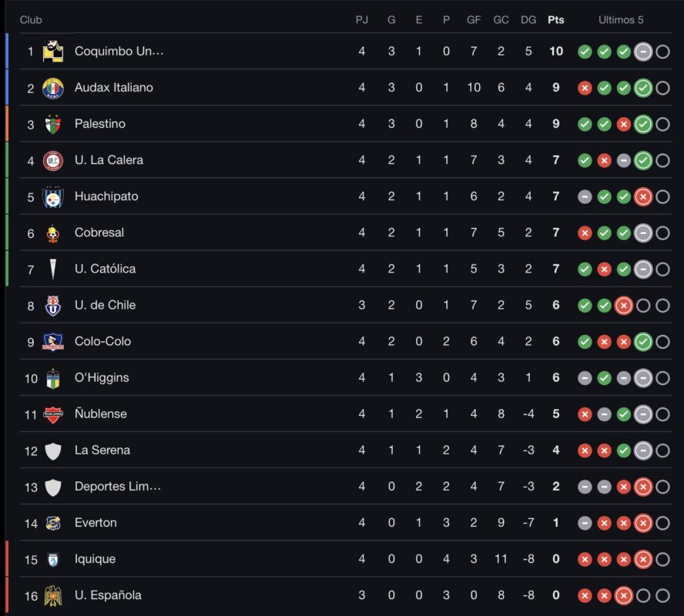Image resolution: width=684 pixels, height=616 pixels.
Task: Select the U. Católica team name
Action: coord(105,269)
